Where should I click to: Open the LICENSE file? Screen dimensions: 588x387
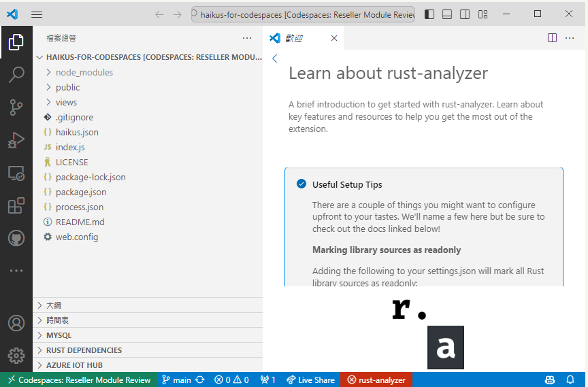(x=148, y=163)
